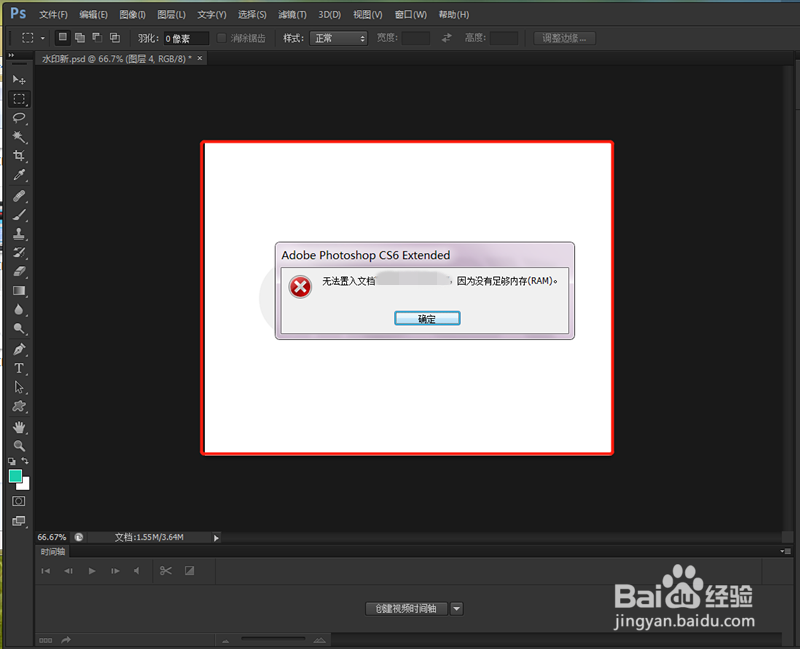Click the 调整边缘 button
Image resolution: width=800 pixels, height=649 pixels.
pos(564,38)
